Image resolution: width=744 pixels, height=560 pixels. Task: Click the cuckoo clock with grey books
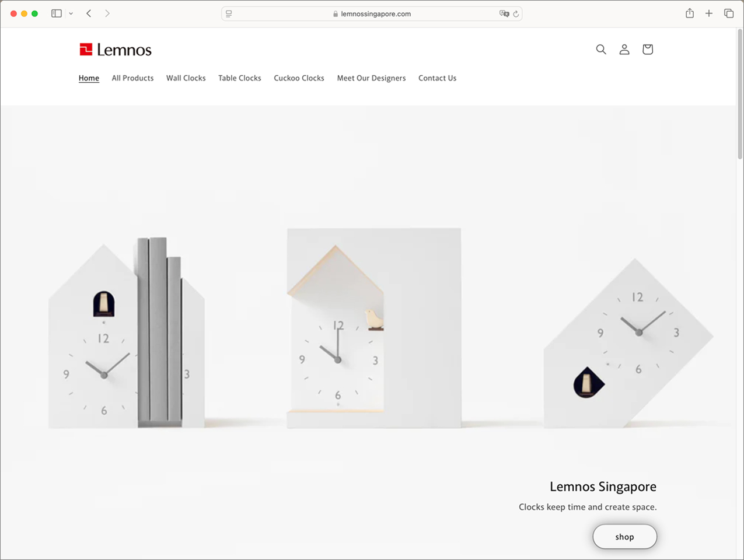point(127,332)
